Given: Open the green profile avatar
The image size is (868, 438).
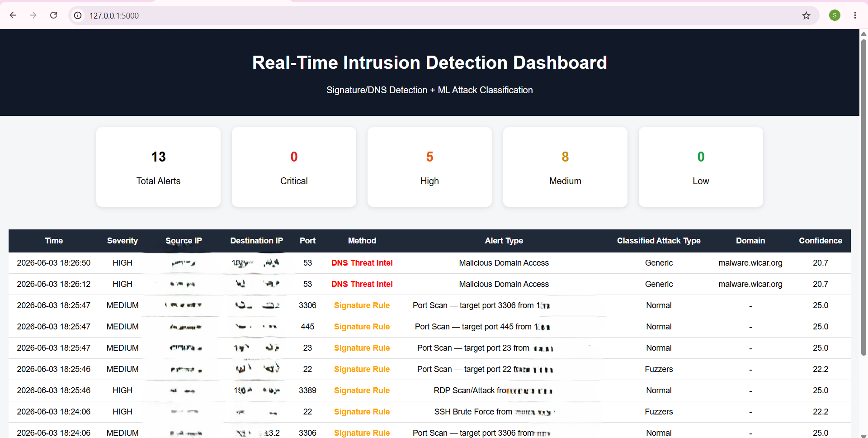Looking at the screenshot, I should coord(835,15).
